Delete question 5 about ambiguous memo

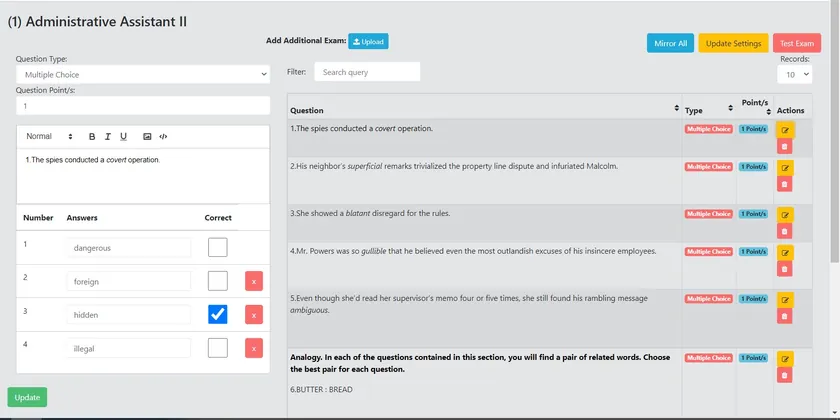coord(785,316)
